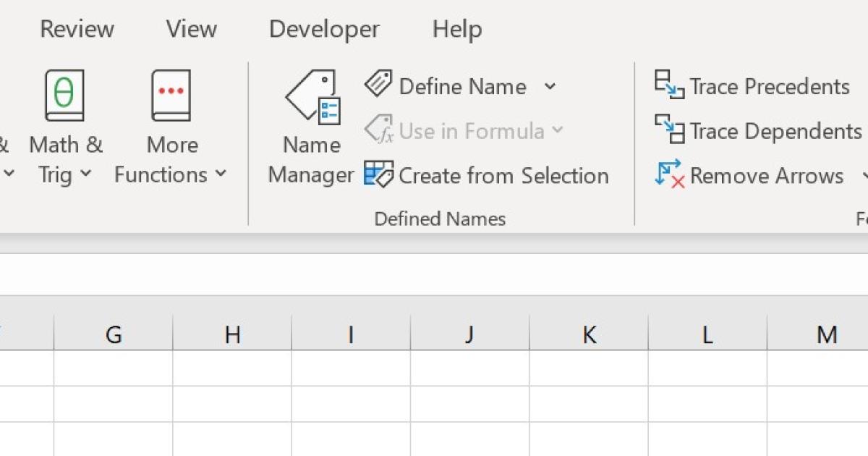The image size is (868, 456).
Task: Click the formula bar input area
Action: tap(434, 274)
